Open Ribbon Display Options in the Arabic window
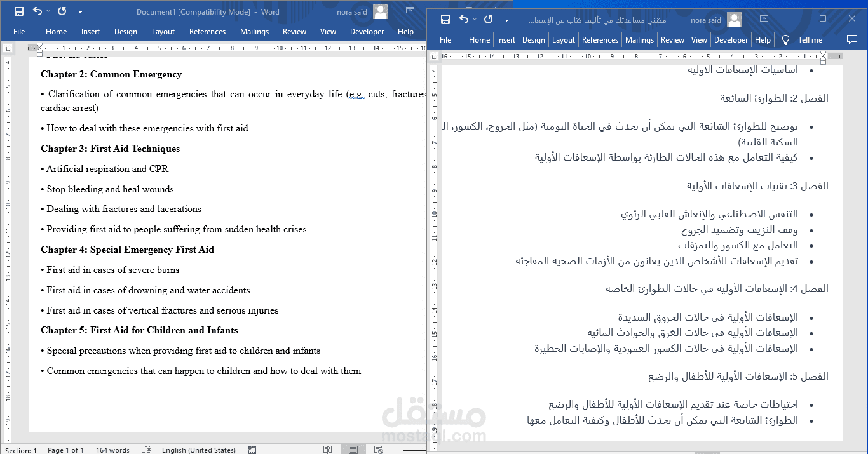868x454 pixels. click(x=764, y=19)
